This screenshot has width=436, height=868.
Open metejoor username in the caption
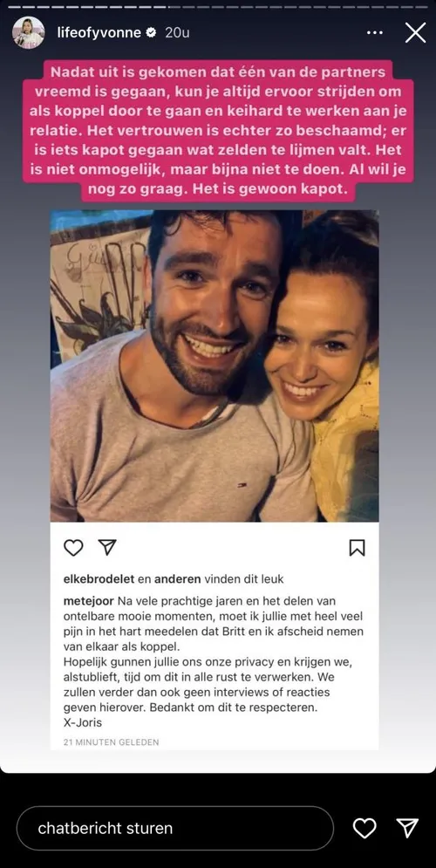click(x=89, y=601)
